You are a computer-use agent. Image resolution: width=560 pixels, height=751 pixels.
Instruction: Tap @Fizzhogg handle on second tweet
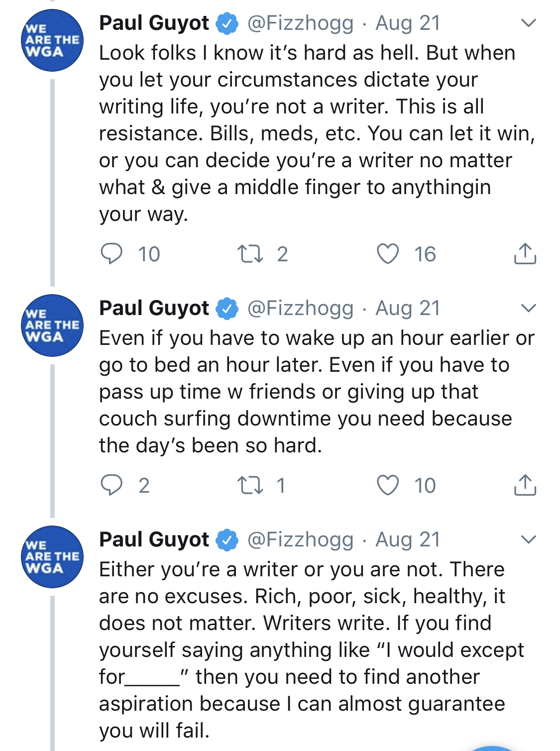[x=300, y=308]
